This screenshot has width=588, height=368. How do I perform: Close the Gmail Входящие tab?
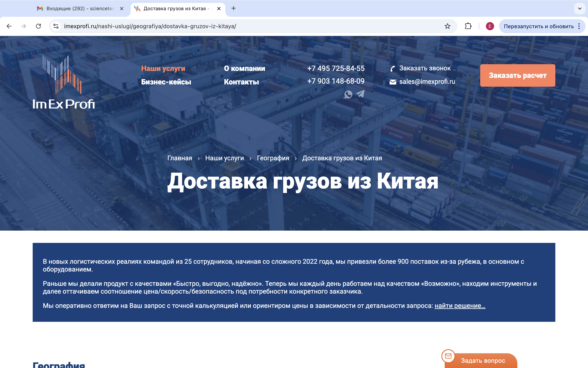tap(122, 9)
